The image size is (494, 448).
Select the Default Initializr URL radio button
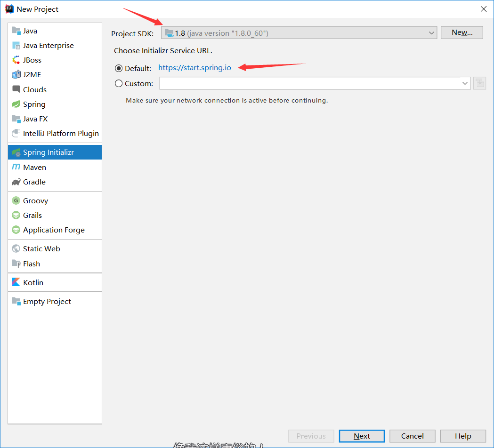click(119, 68)
